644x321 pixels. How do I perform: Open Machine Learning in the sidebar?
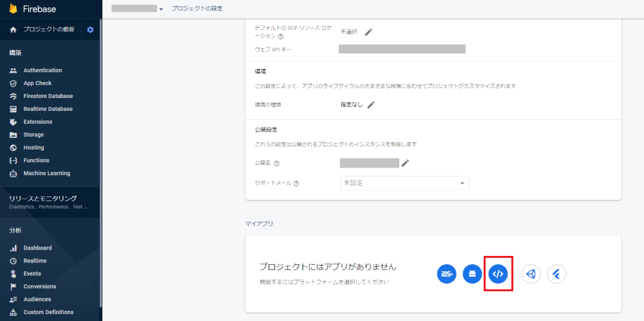(47, 173)
